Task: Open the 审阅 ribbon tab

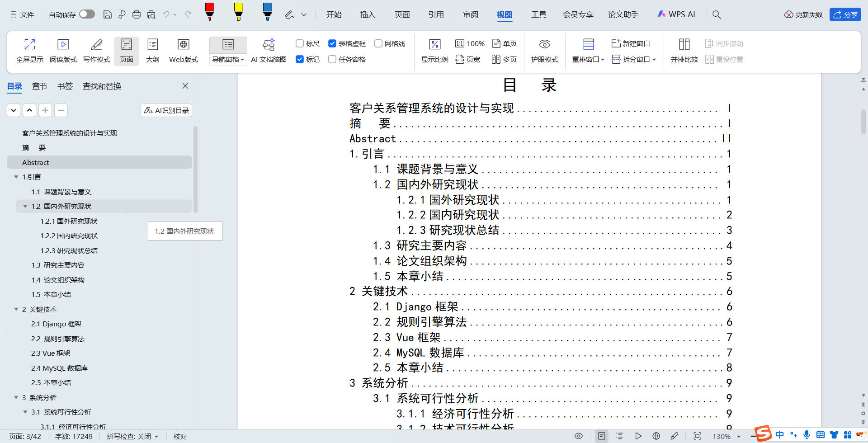Action: tap(470, 14)
